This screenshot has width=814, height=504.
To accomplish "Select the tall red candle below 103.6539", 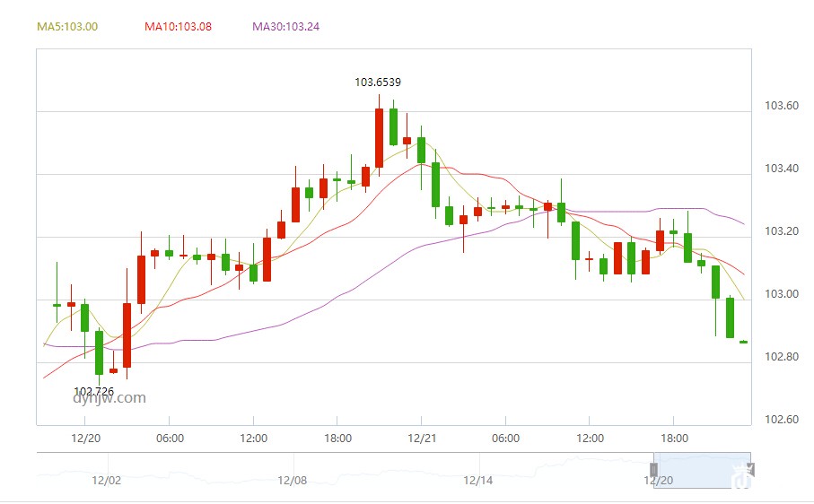I will [379, 137].
